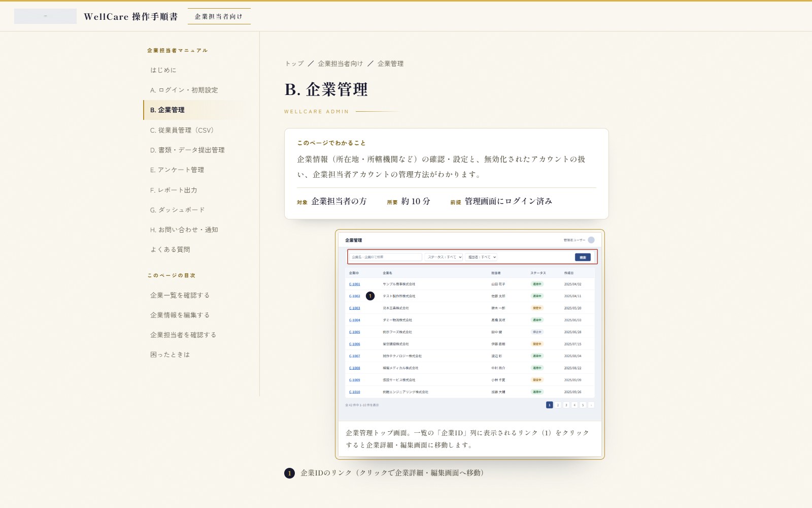The height and width of the screenshot is (508, 812).
Task: Open company link C-1006
Action: pyautogui.click(x=355, y=344)
